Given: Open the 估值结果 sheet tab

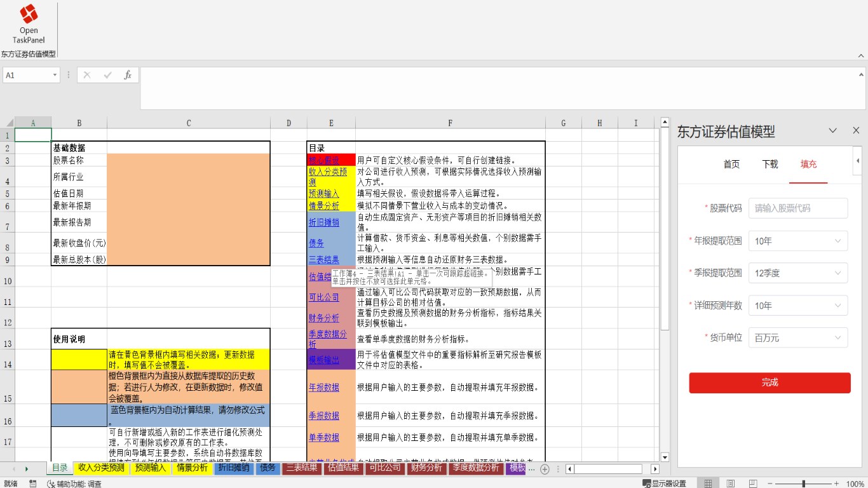Looking at the screenshot, I should tap(344, 468).
